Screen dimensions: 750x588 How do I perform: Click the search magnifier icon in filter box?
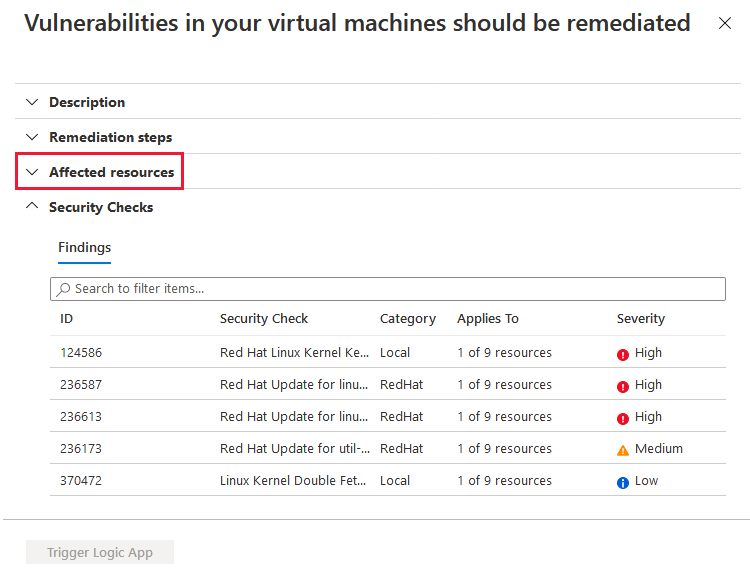click(x=63, y=289)
